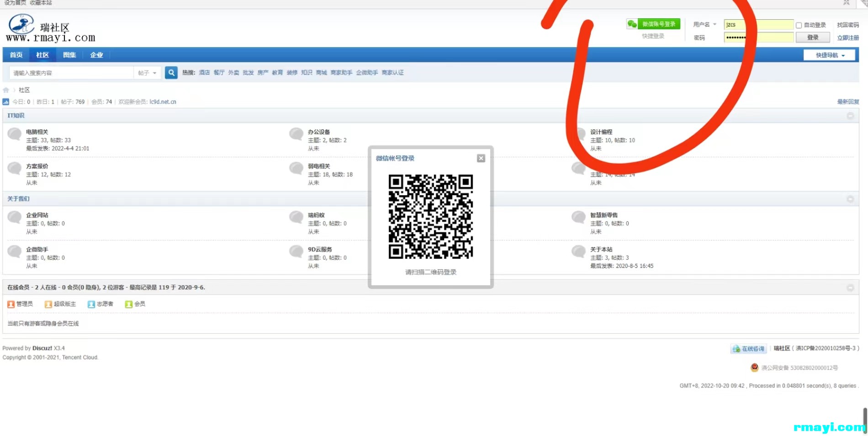Click the forum statistics chart icon
Viewport: 868px width, 436px height.
[x=6, y=102]
